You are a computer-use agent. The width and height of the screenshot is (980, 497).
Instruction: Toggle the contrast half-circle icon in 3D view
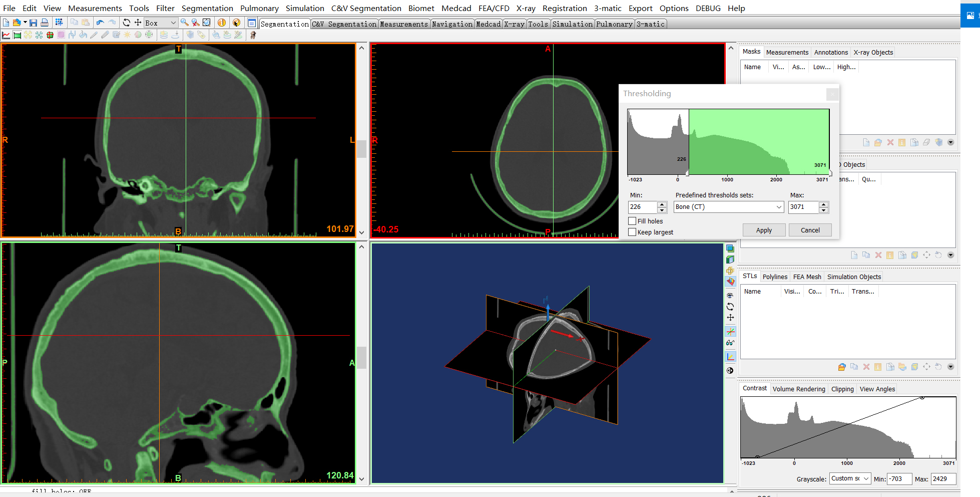click(x=730, y=371)
